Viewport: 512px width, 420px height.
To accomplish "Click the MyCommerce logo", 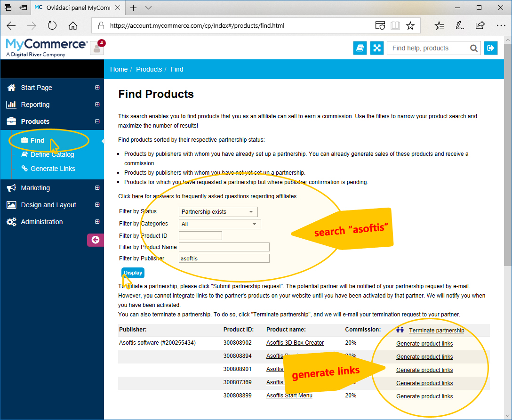I will point(47,48).
